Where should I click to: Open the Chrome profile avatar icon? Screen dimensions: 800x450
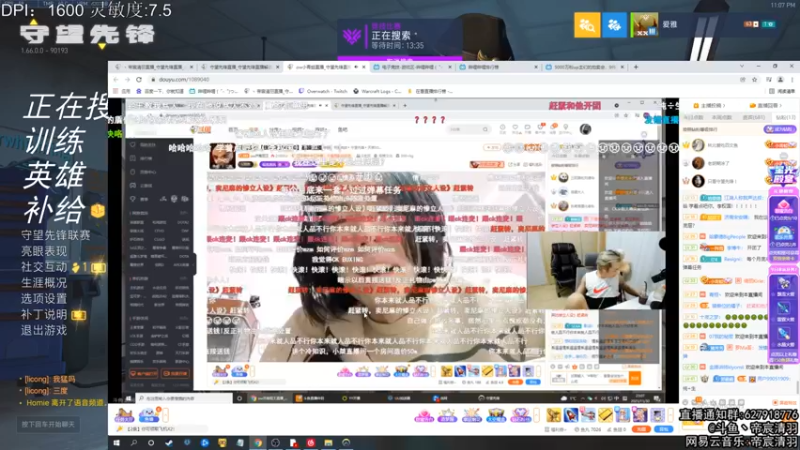[780, 80]
